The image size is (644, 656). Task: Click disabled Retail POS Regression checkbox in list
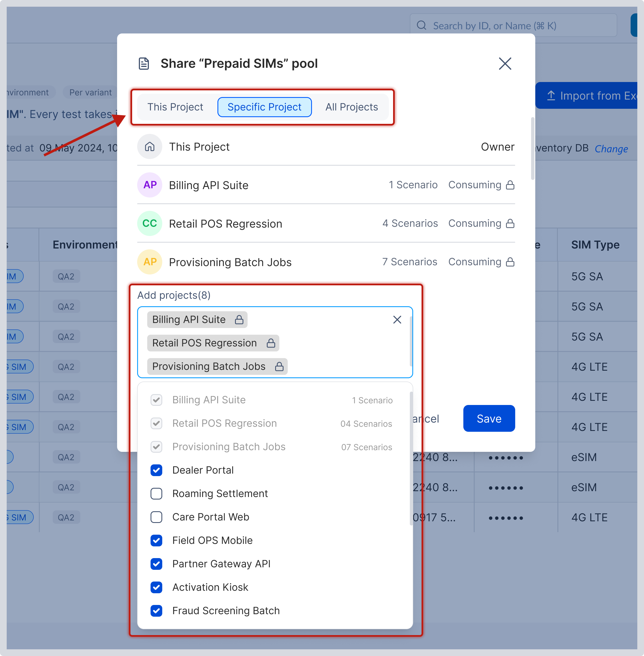(x=156, y=423)
